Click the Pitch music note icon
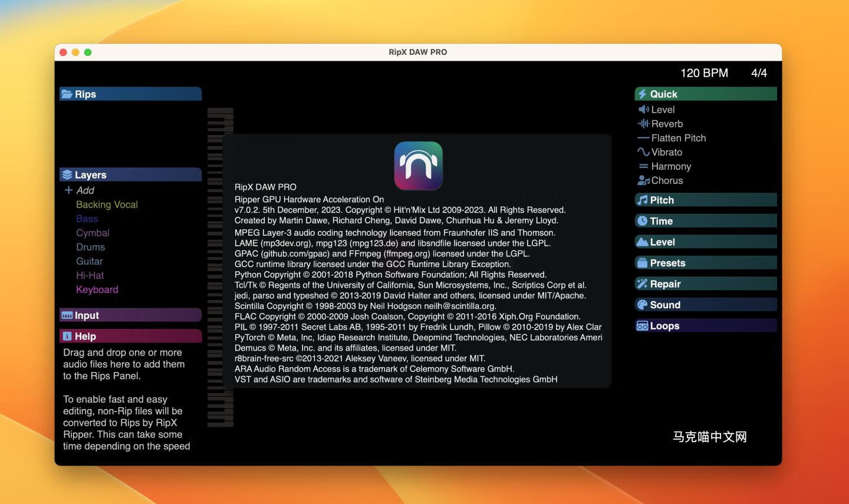 pyautogui.click(x=642, y=200)
